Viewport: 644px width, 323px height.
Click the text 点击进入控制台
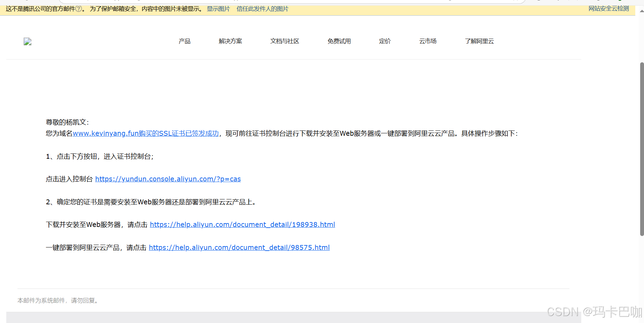[69, 179]
